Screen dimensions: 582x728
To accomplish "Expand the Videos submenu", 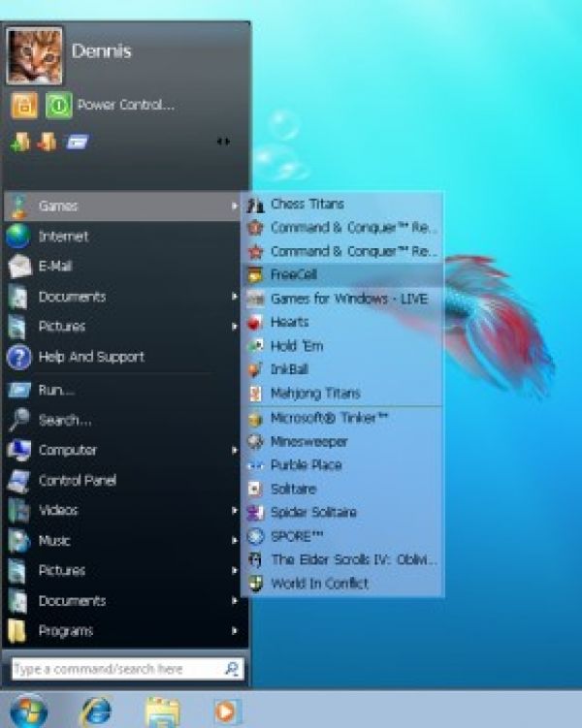I will point(122,511).
